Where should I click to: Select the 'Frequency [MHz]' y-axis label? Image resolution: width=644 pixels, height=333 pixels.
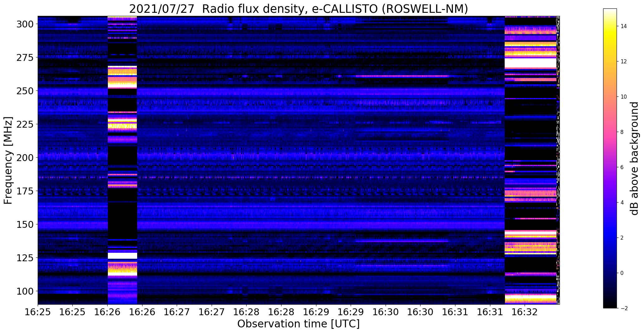[8, 160]
